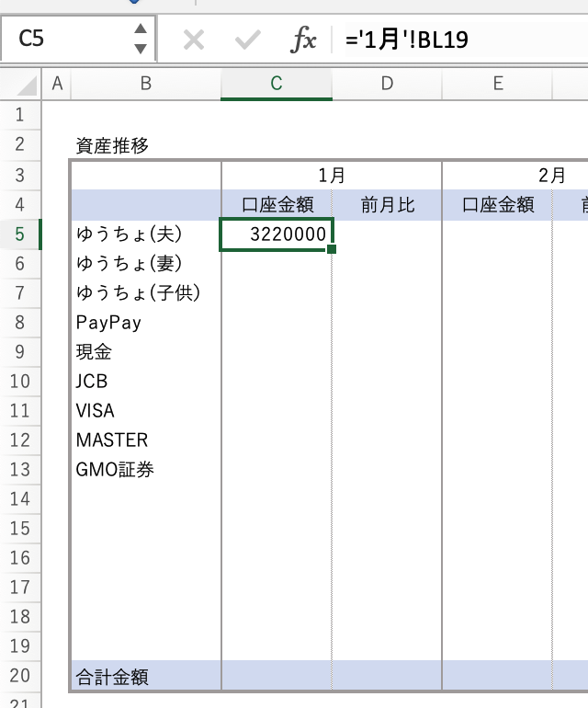Select the PayPay cell
Viewport: 588px width, 708px height.
145,323
